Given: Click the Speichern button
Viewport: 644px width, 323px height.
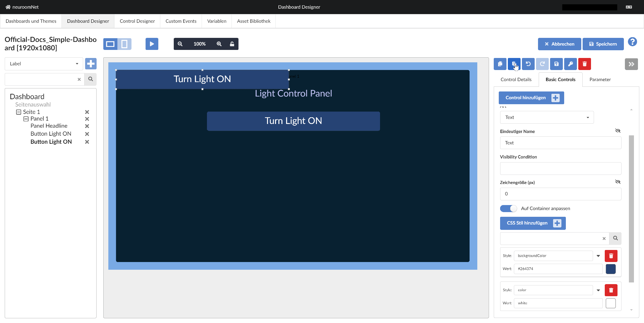Looking at the screenshot, I should [x=603, y=44].
